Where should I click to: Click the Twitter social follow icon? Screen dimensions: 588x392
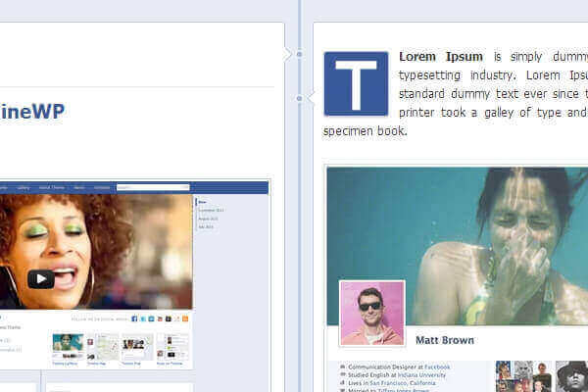[x=143, y=318]
